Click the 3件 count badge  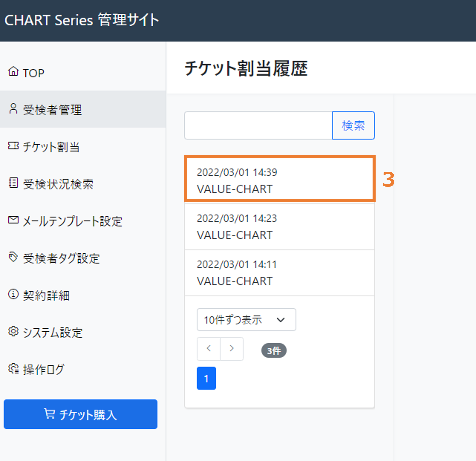point(274,350)
